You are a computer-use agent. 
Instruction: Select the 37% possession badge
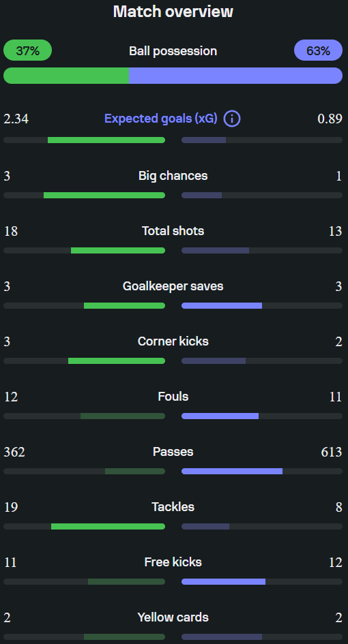(27, 50)
